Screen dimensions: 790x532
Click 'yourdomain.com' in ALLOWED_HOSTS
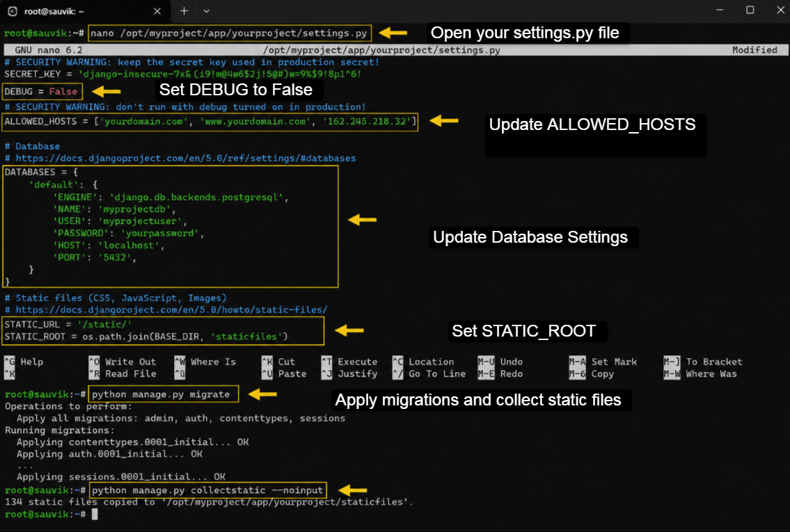(x=143, y=121)
